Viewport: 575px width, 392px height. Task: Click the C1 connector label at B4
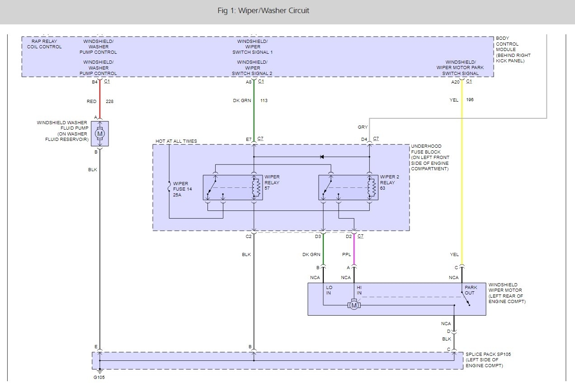coord(107,82)
